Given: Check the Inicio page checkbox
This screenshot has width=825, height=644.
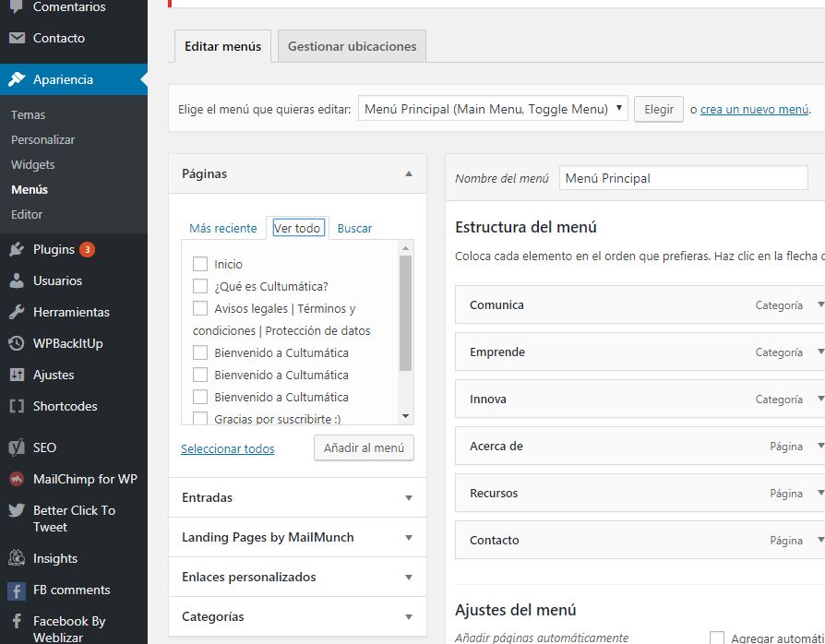Looking at the screenshot, I should [200, 264].
